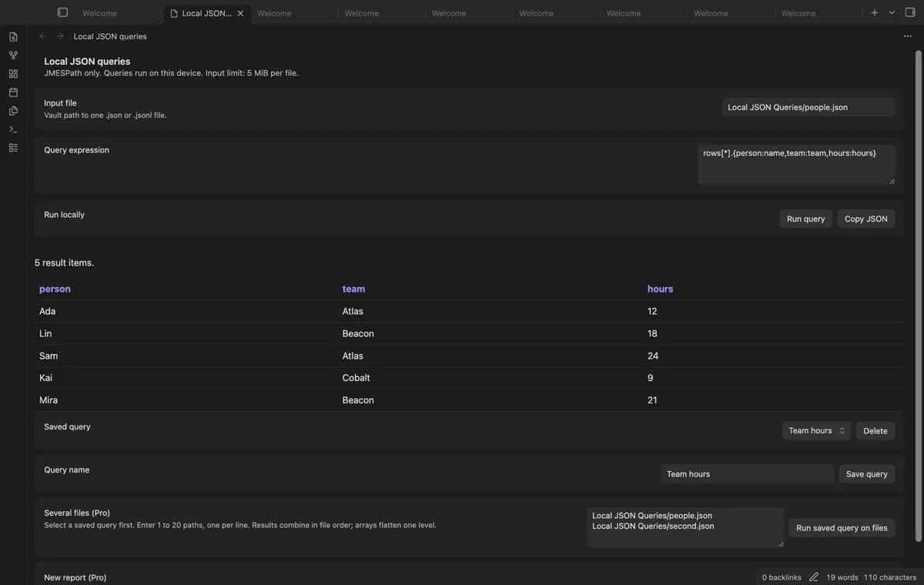Open the Team hours saved query dropdown
This screenshot has width=924, height=585.
tap(816, 430)
